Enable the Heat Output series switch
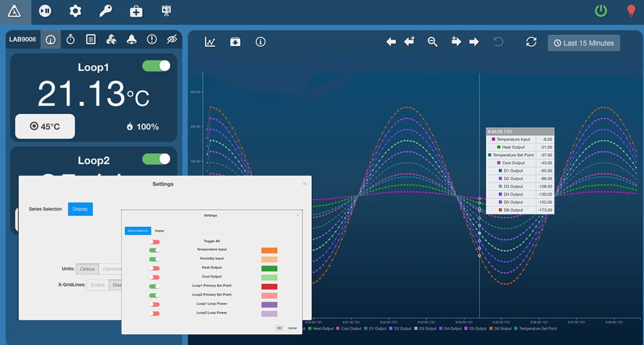644x345 pixels. pyautogui.click(x=154, y=268)
